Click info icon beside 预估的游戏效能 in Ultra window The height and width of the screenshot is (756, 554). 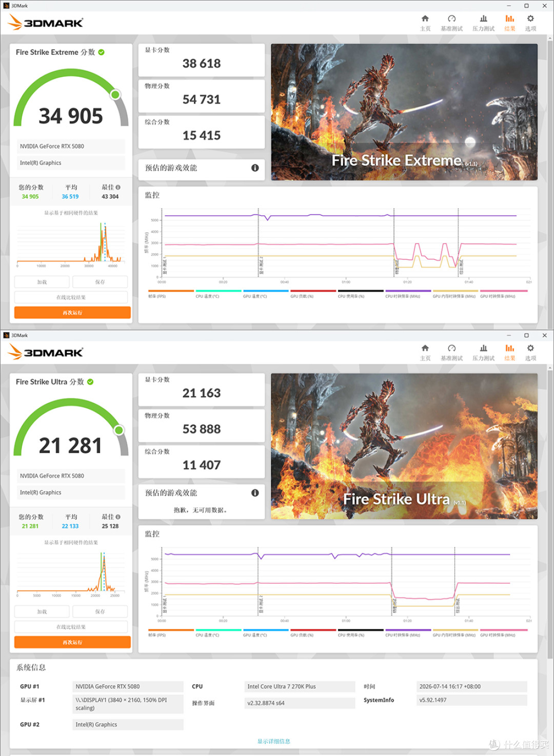[x=255, y=493]
